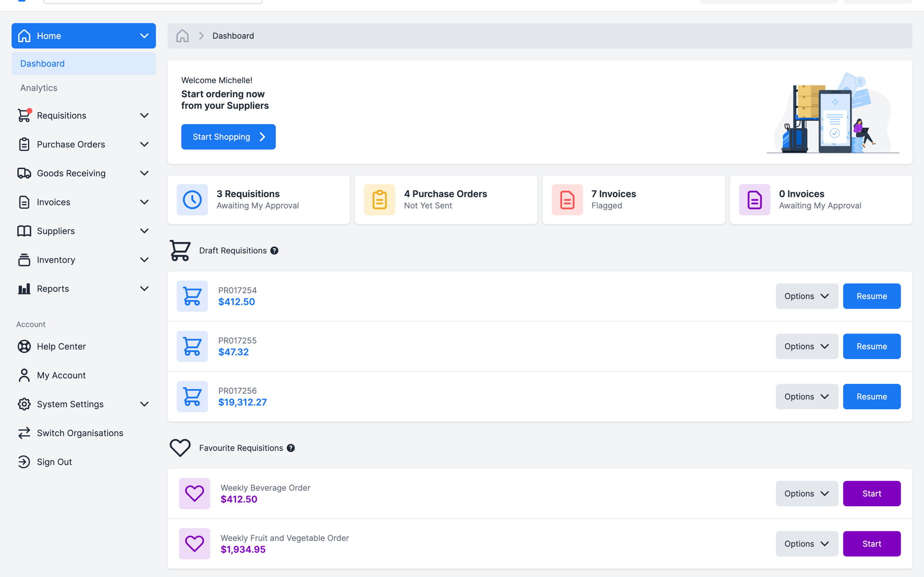The image size is (924, 577).
Task: Open Options dropdown for Weekly Fruit and Vegetable Order
Action: pyautogui.click(x=807, y=544)
